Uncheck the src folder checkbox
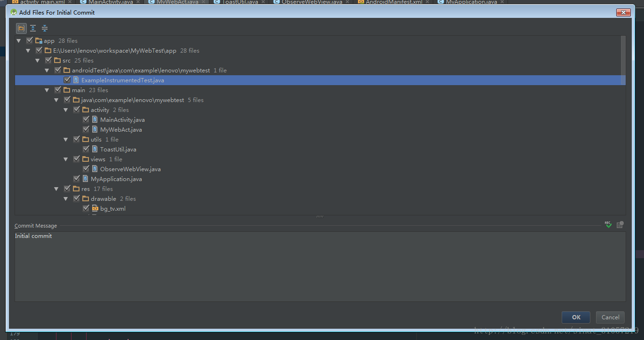Viewport: 644px width, 340px height. tap(48, 60)
